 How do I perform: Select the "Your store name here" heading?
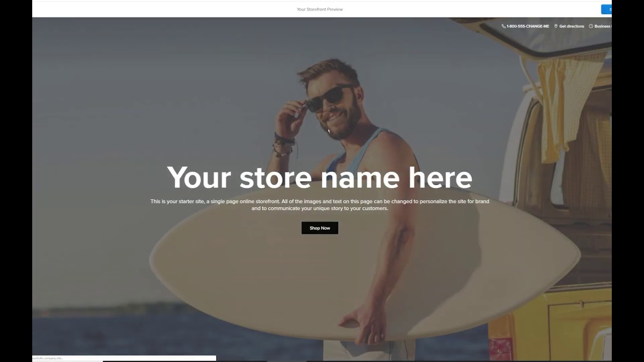[319, 178]
